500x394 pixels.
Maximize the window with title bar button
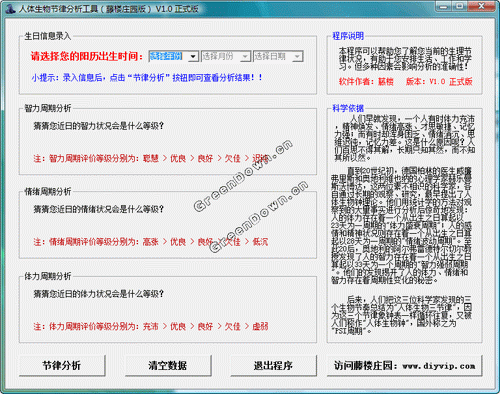pos(460,6)
